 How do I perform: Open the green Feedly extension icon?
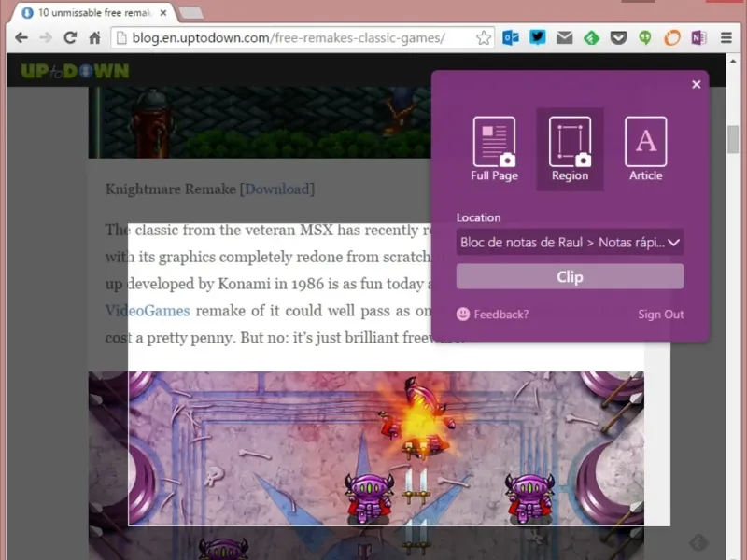[591, 37]
